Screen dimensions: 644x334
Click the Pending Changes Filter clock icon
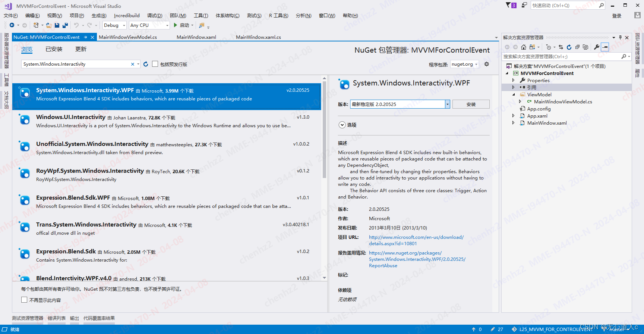548,47
